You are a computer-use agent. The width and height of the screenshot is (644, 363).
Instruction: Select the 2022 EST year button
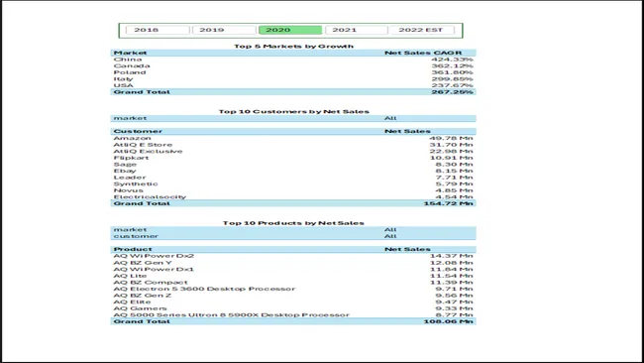(422, 30)
